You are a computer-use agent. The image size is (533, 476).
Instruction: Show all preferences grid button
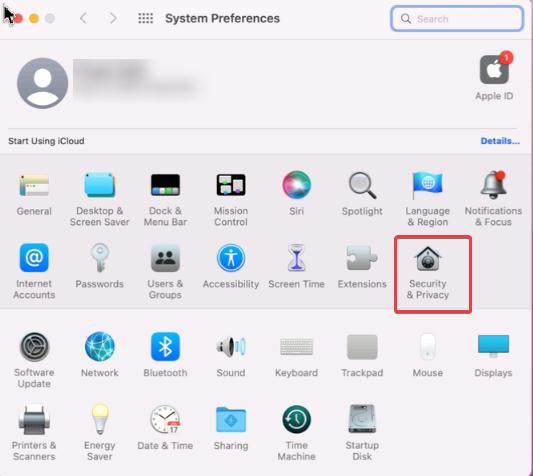point(145,18)
